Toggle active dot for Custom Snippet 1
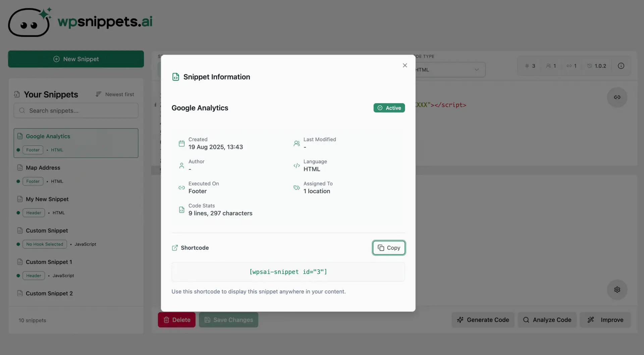This screenshot has height=355, width=644. point(18,276)
